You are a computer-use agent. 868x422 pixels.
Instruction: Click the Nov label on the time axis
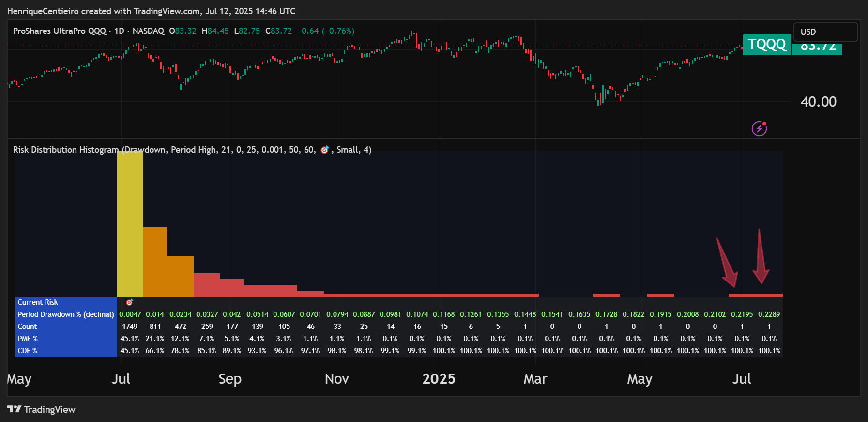pos(337,379)
